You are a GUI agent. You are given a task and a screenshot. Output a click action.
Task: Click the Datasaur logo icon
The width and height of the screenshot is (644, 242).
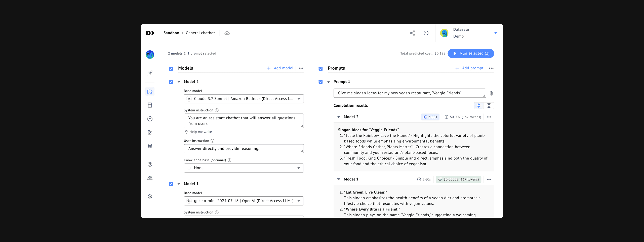(150, 33)
